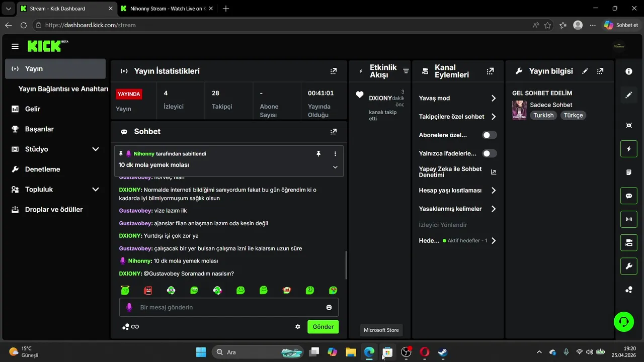Insert the heart-eyes emote
The image size is (644, 362).
point(333,290)
